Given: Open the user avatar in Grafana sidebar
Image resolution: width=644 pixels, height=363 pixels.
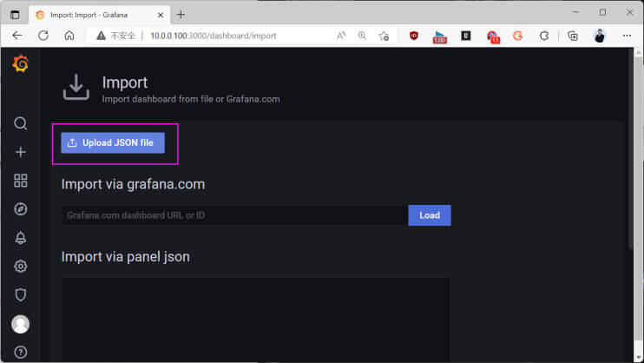Looking at the screenshot, I should pyautogui.click(x=21, y=325).
